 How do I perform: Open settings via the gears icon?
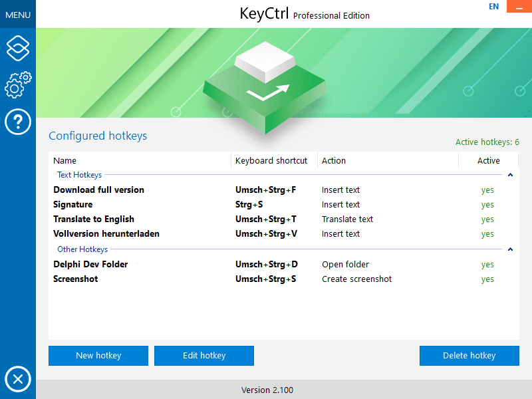pos(18,84)
